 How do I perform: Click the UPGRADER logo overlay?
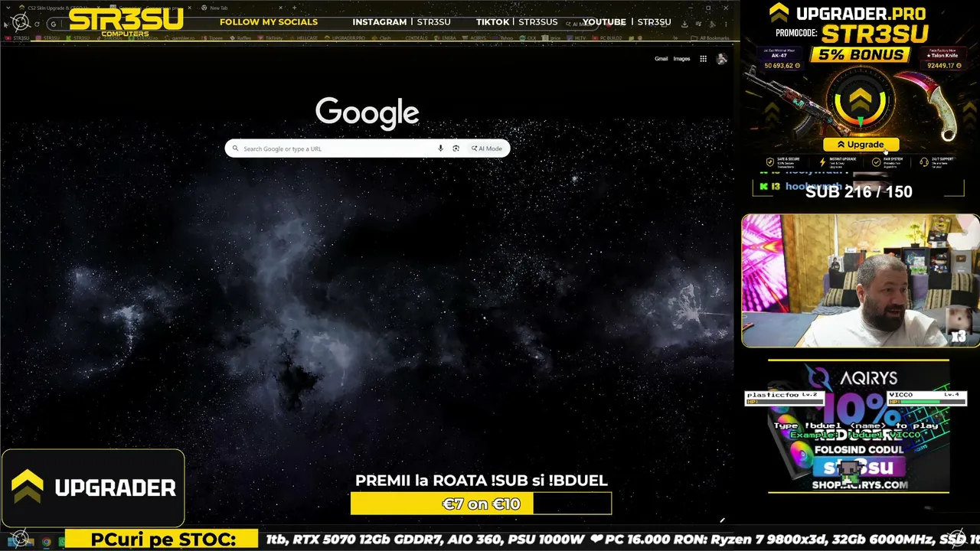click(93, 487)
